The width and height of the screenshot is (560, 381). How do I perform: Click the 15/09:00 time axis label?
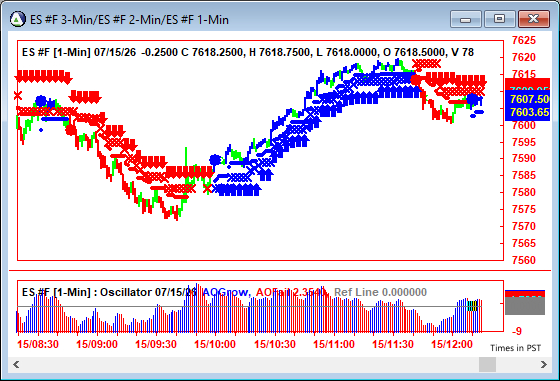[x=97, y=344]
